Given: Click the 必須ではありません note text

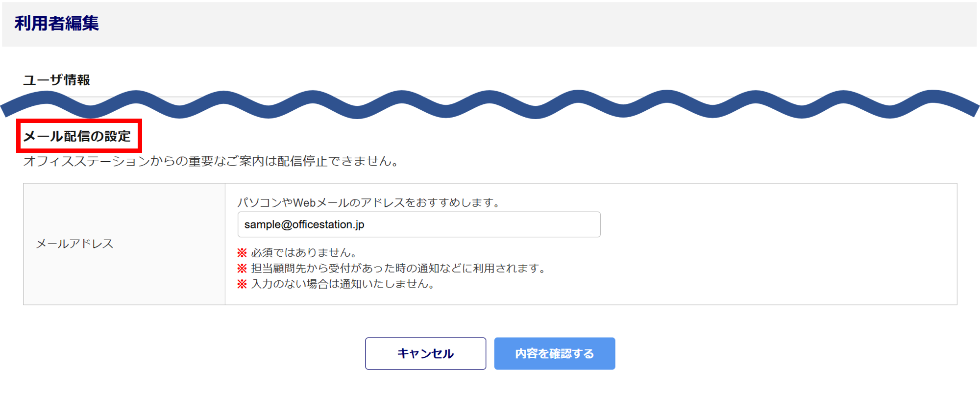Looking at the screenshot, I should 304,253.
